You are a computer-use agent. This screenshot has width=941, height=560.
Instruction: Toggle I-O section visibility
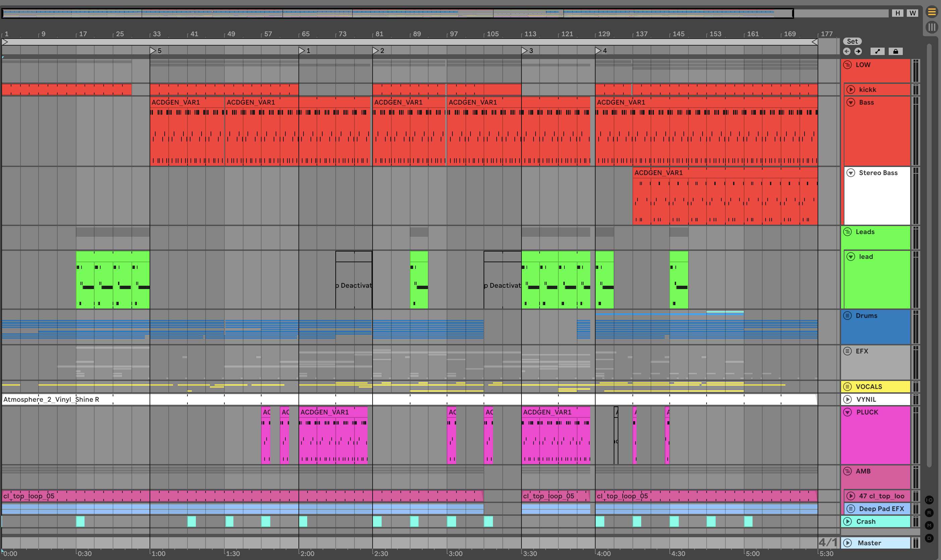(x=929, y=500)
